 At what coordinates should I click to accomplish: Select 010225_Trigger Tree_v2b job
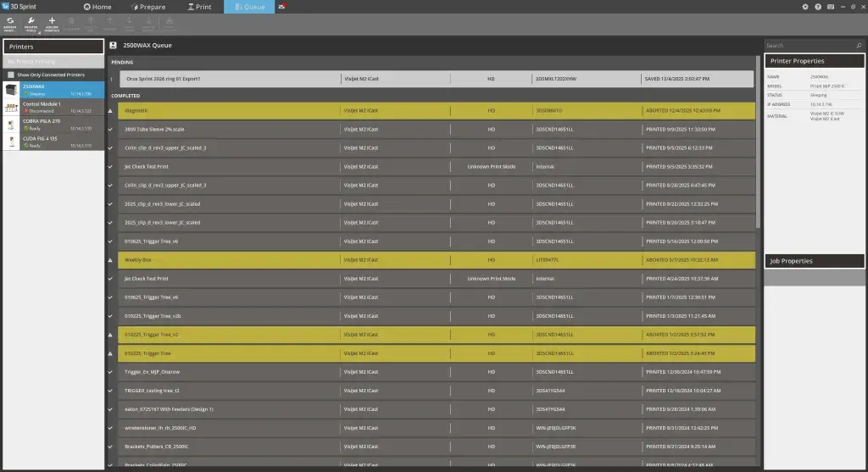pos(437,316)
